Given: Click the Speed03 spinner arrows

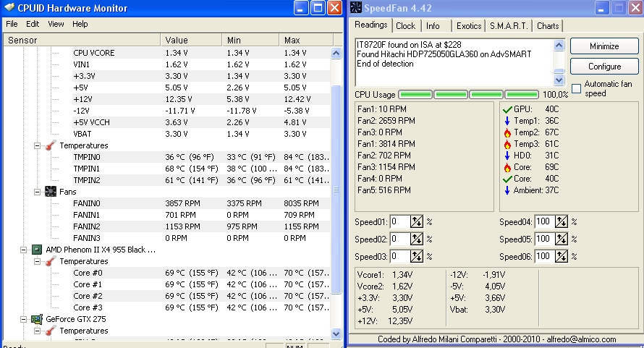Looking at the screenshot, I should pyautogui.click(x=417, y=256).
